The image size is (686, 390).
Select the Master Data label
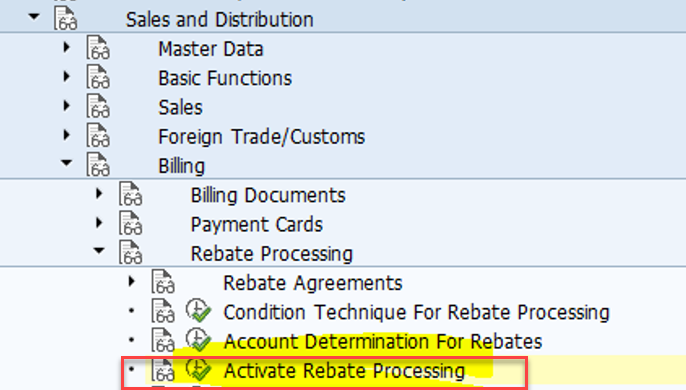pyautogui.click(x=211, y=49)
